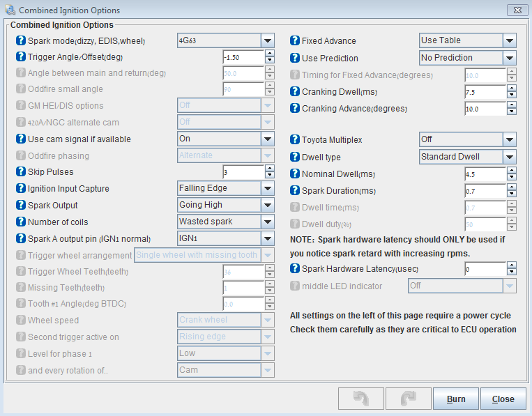Show help for Use Prediction
This screenshot has width=532, height=416.
point(295,58)
